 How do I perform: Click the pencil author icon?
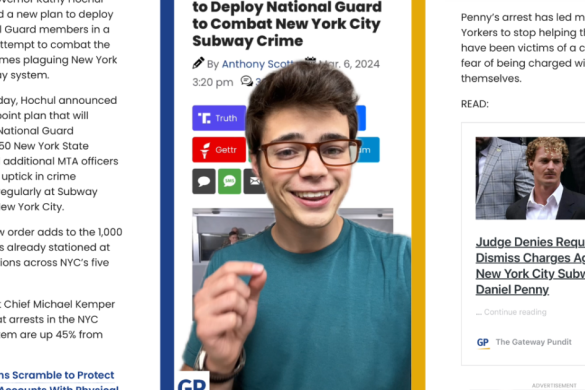click(x=198, y=63)
